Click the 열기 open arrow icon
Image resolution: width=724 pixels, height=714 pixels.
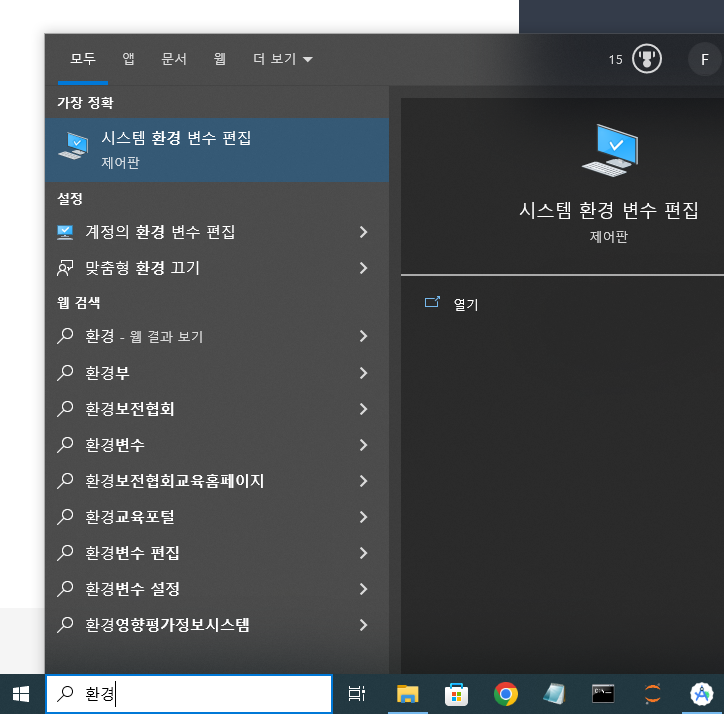point(432,302)
